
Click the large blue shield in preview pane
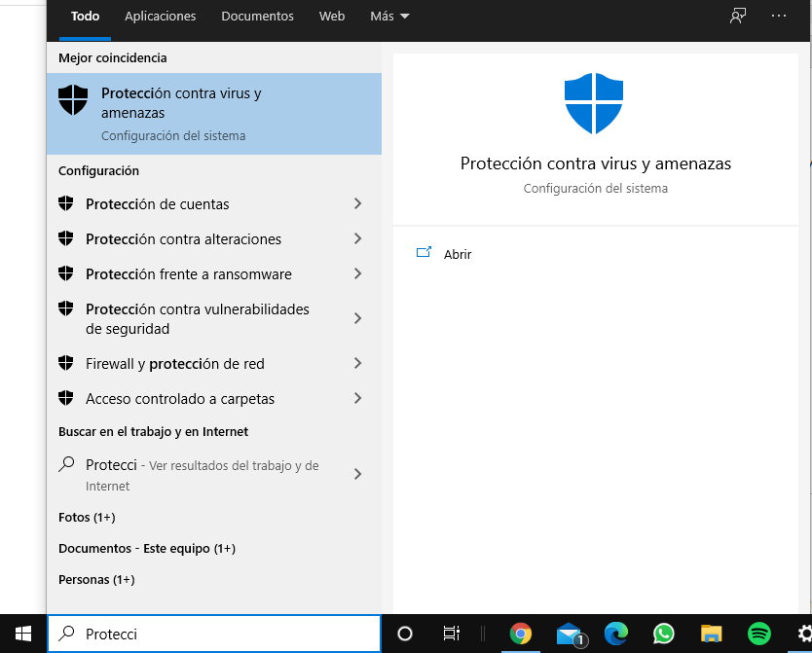coord(594,103)
